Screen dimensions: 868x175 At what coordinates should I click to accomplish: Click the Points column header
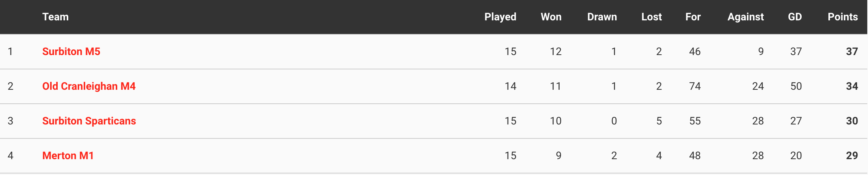[843, 17]
